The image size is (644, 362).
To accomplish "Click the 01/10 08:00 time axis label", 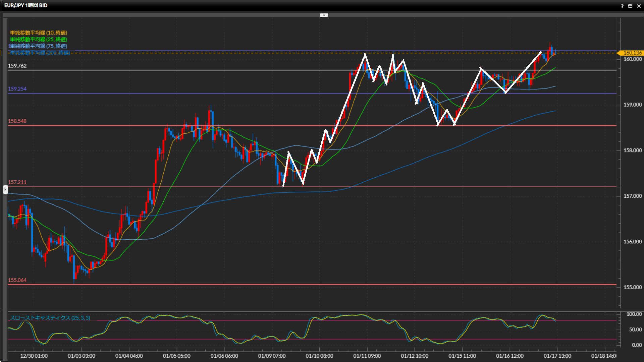I will (x=319, y=356).
